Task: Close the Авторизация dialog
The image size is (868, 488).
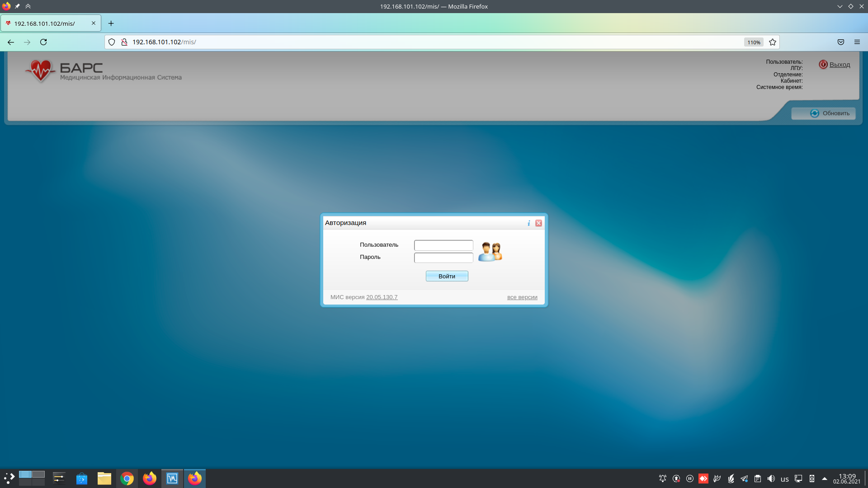Action: coord(538,223)
